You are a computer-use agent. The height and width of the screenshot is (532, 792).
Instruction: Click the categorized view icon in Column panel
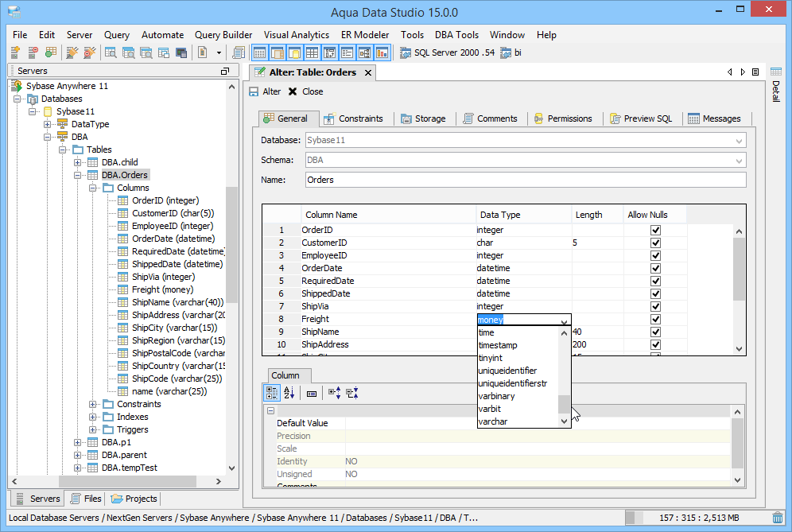pos(271,393)
